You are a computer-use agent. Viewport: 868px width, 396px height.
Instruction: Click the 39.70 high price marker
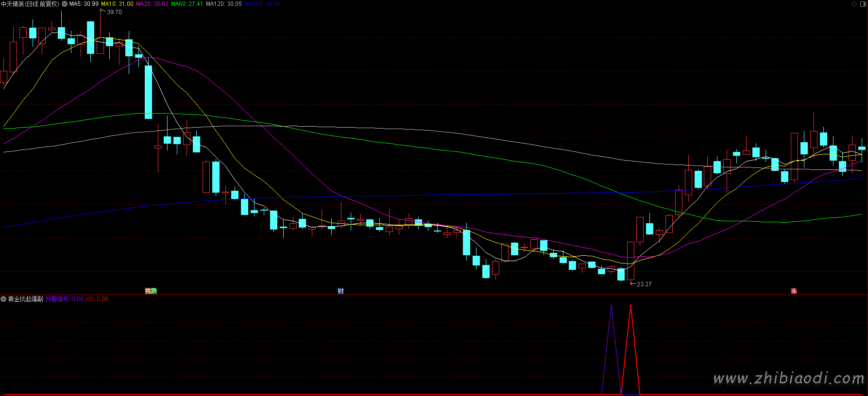click(114, 12)
